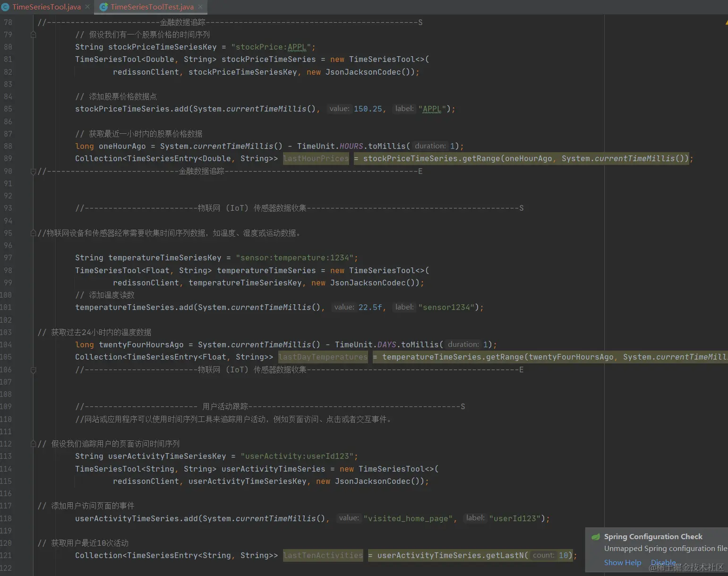Click the 'Unmapped Spring configuration file' message
The width and height of the screenshot is (728, 576).
[665, 549]
